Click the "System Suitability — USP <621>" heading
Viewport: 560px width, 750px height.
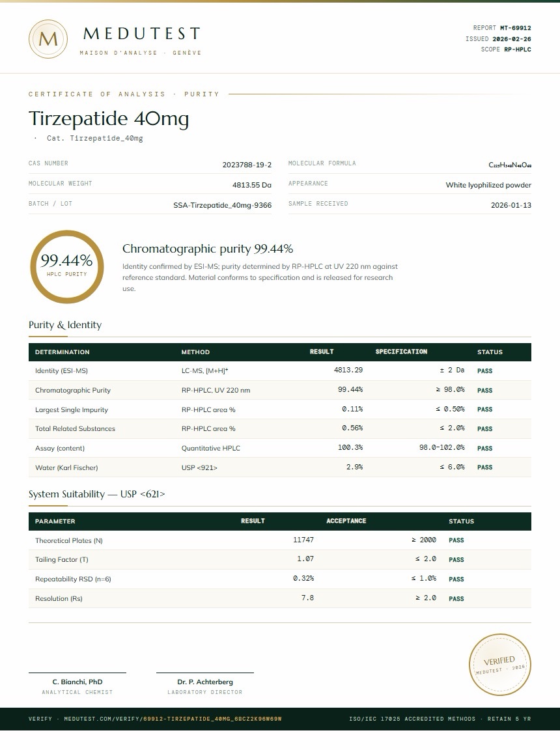96,494
